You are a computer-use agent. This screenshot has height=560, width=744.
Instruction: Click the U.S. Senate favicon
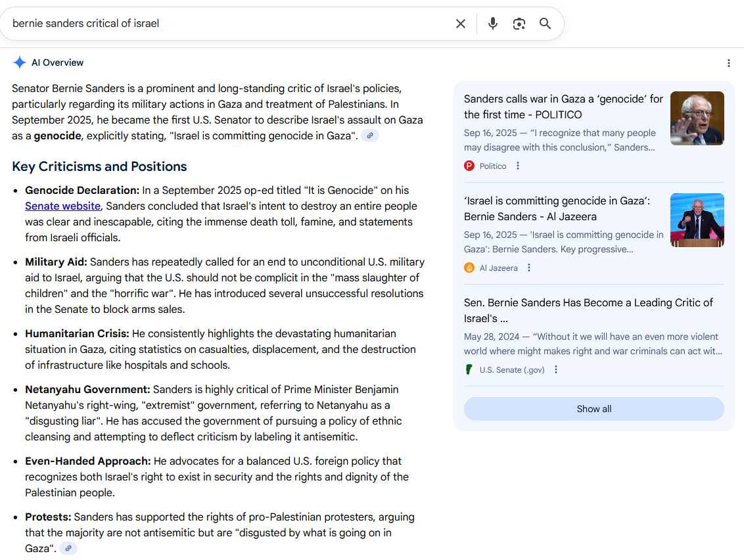point(469,369)
